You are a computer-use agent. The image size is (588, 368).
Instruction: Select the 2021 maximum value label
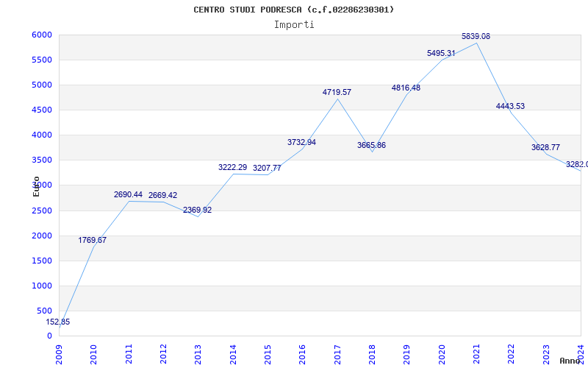(x=476, y=36)
